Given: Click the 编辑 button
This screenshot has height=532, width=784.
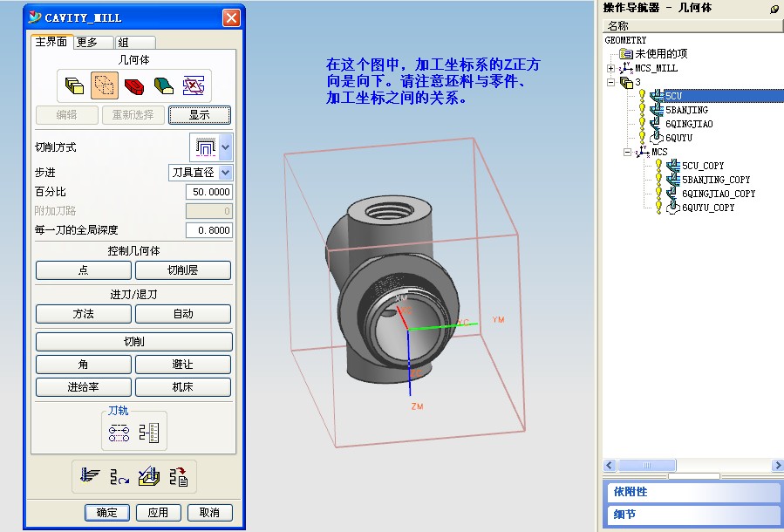Looking at the screenshot, I should 67,115.
